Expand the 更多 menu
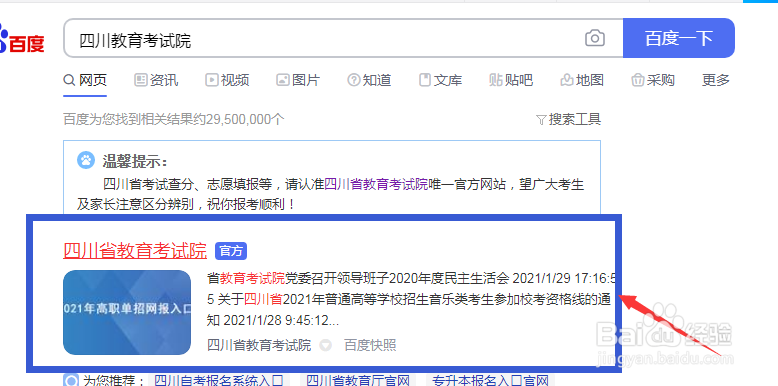 (715, 80)
